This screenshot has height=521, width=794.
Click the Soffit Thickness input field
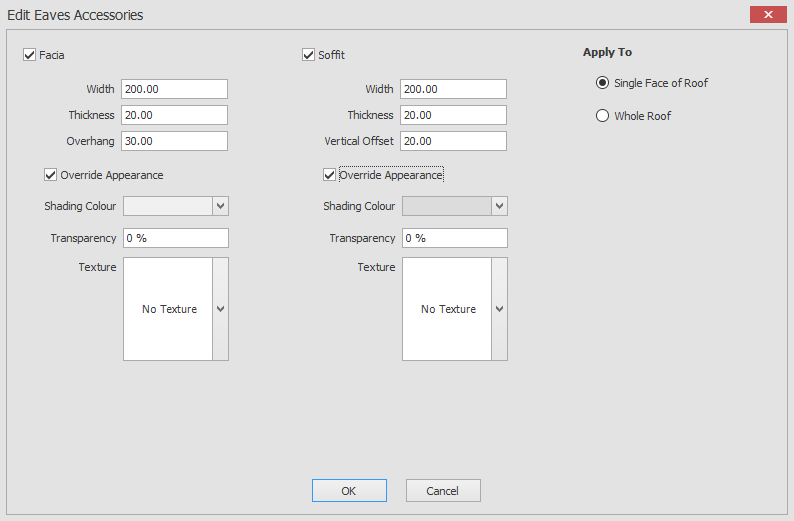(x=453, y=115)
